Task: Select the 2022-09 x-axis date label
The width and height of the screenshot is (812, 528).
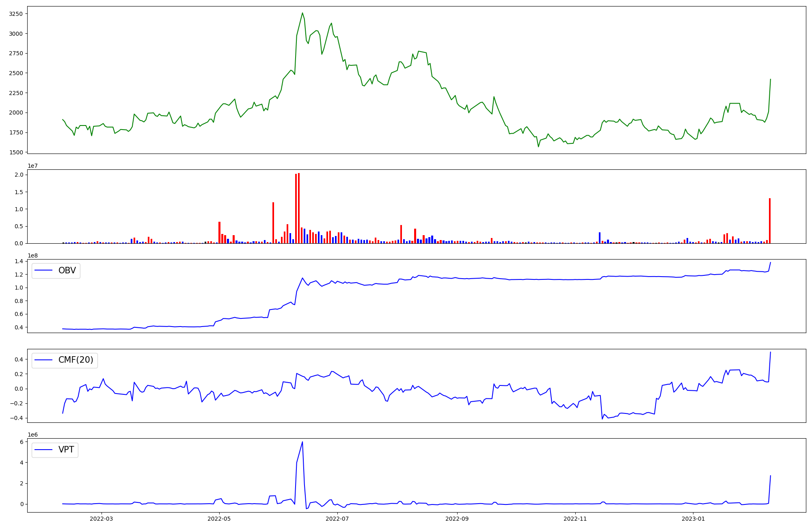Action: pyautogui.click(x=457, y=519)
